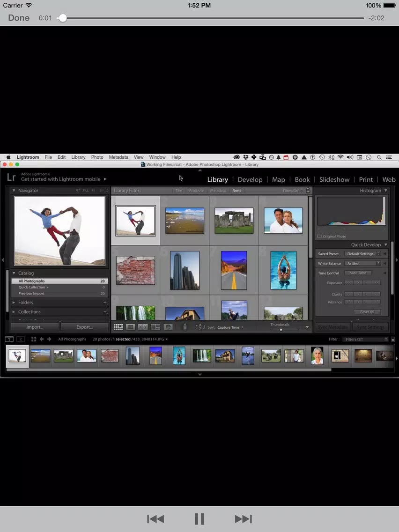Select the Stonehenge thumbnail in grid
Viewport: 399px width, 532px height.
234,221
